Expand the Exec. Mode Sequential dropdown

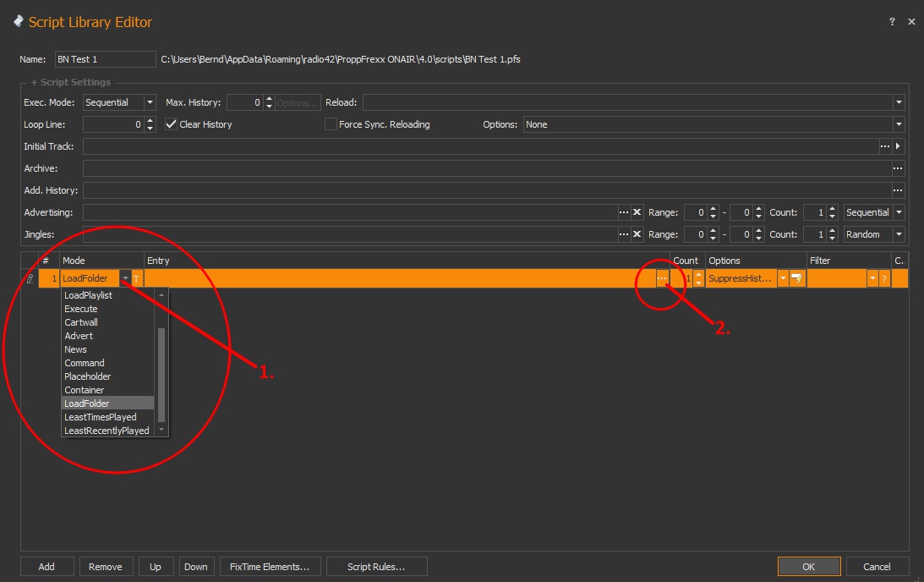click(x=150, y=102)
